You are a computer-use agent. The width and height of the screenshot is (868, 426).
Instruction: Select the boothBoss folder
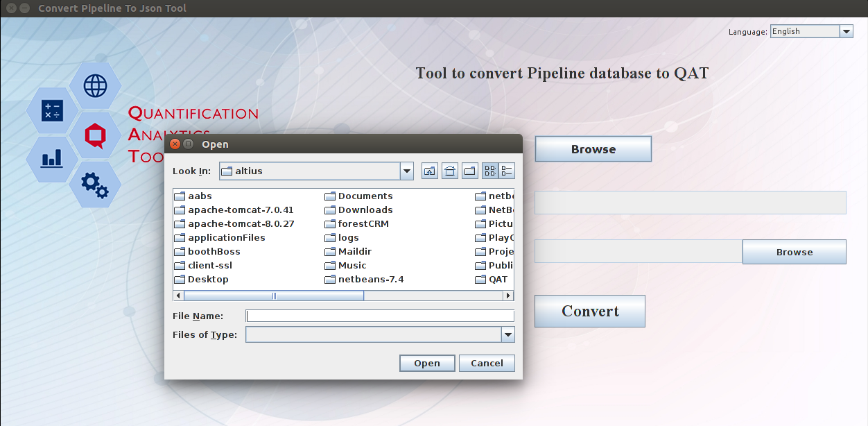(207, 252)
